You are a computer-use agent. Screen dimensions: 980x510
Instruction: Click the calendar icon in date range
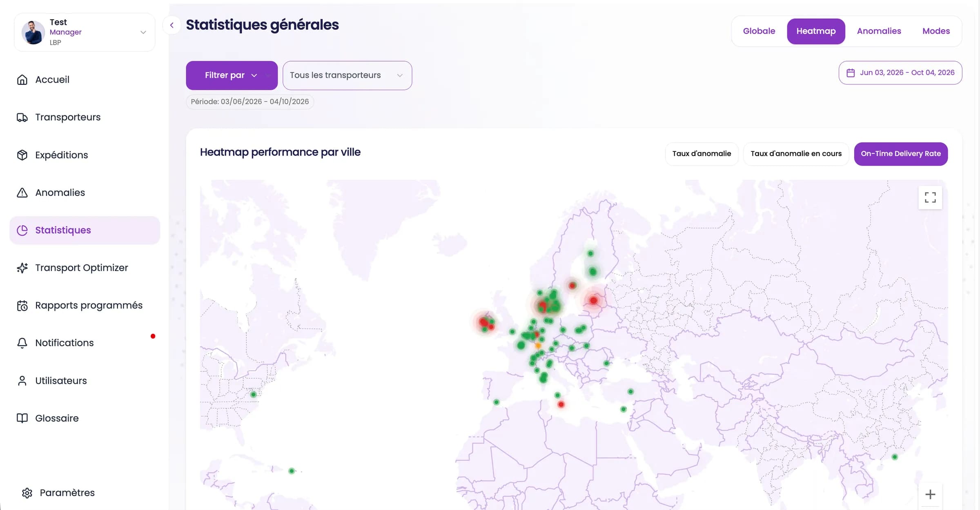pos(851,73)
